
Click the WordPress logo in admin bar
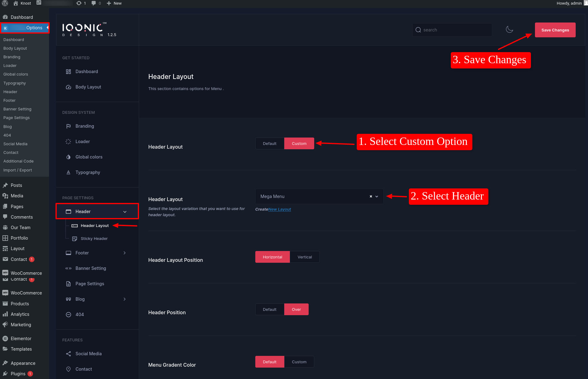5,3
